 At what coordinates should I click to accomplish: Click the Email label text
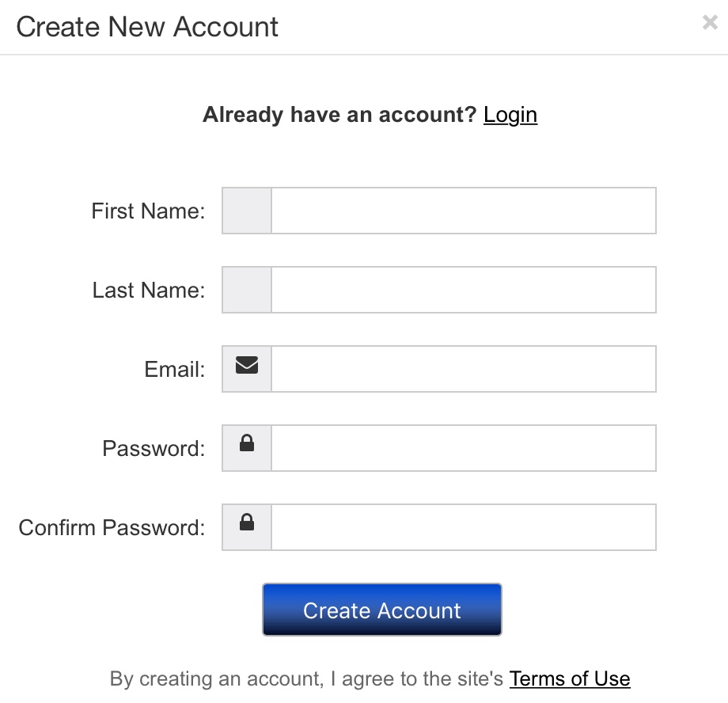175,370
